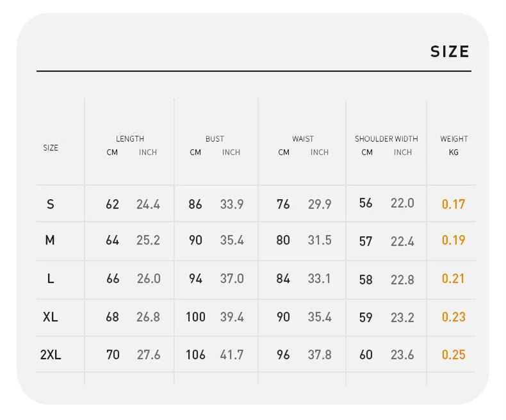506x420 pixels.
Task: Select the 24.4 inch length value
Action: [148, 204]
